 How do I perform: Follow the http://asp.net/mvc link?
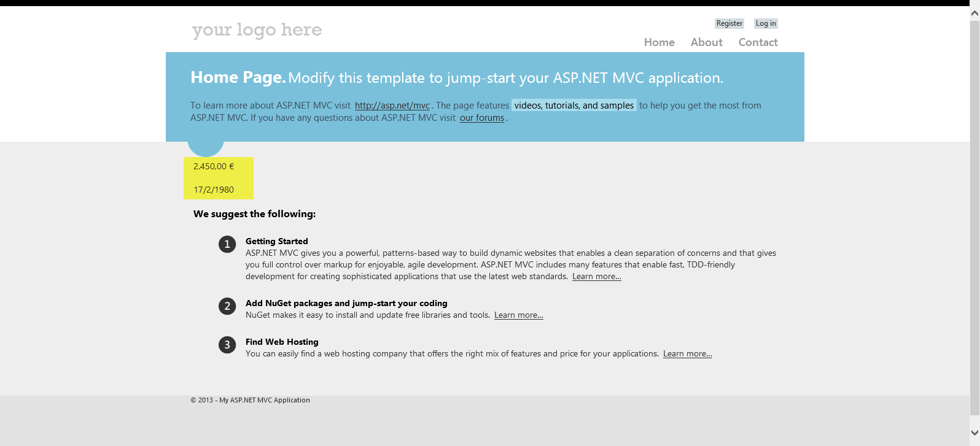392,106
